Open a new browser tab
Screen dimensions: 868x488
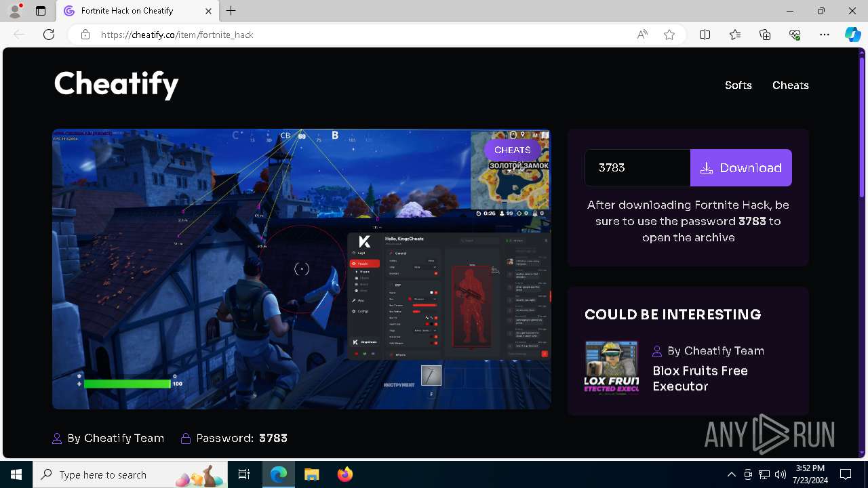click(231, 11)
